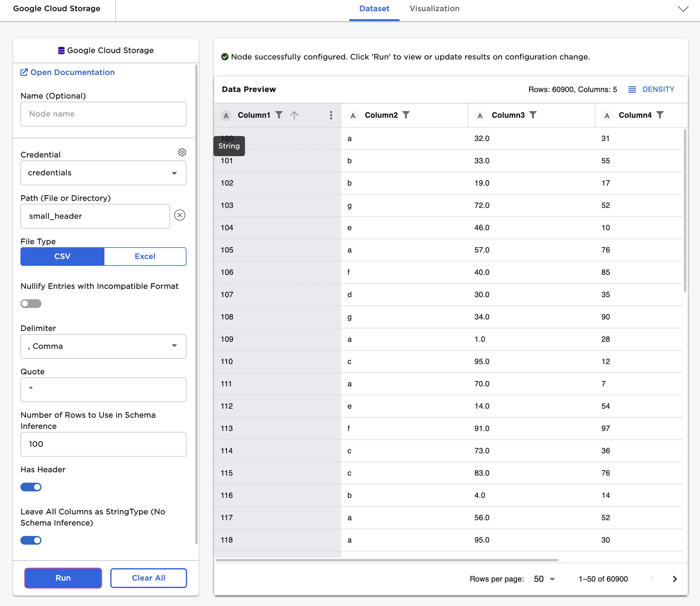Viewport: 700px width, 606px height.
Task: Toggle Nullify Entries with Incompatible Format
Action: 31,304
